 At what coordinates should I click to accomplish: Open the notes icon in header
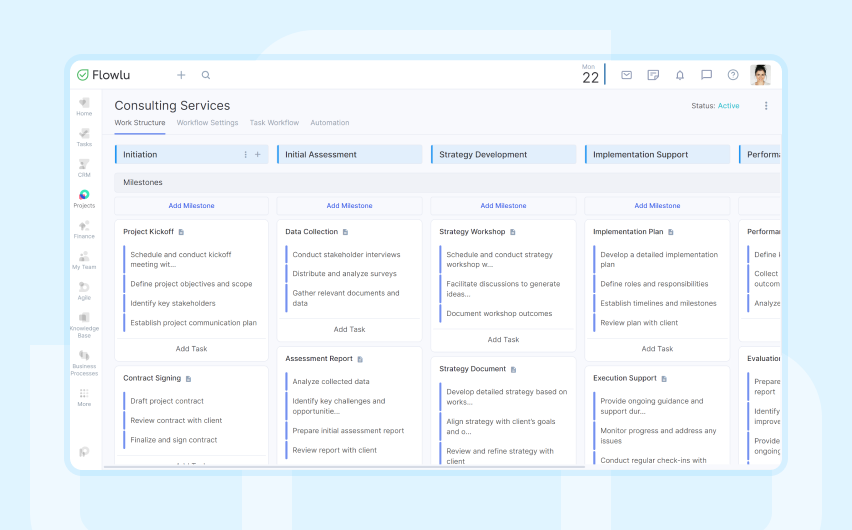(653, 75)
